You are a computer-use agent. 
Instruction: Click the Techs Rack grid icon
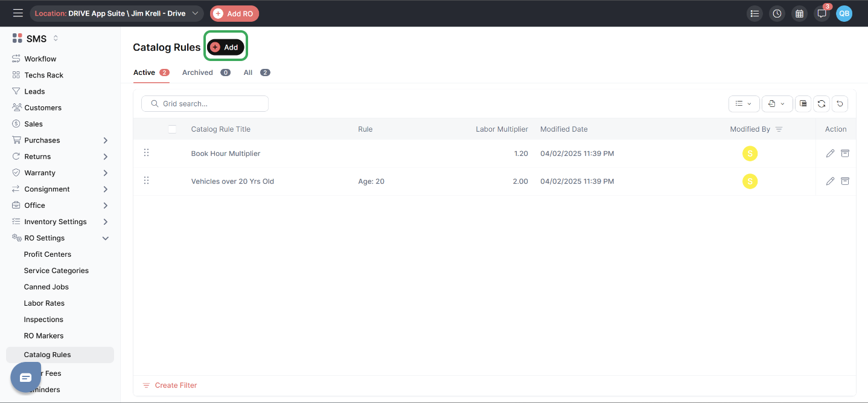pos(16,75)
